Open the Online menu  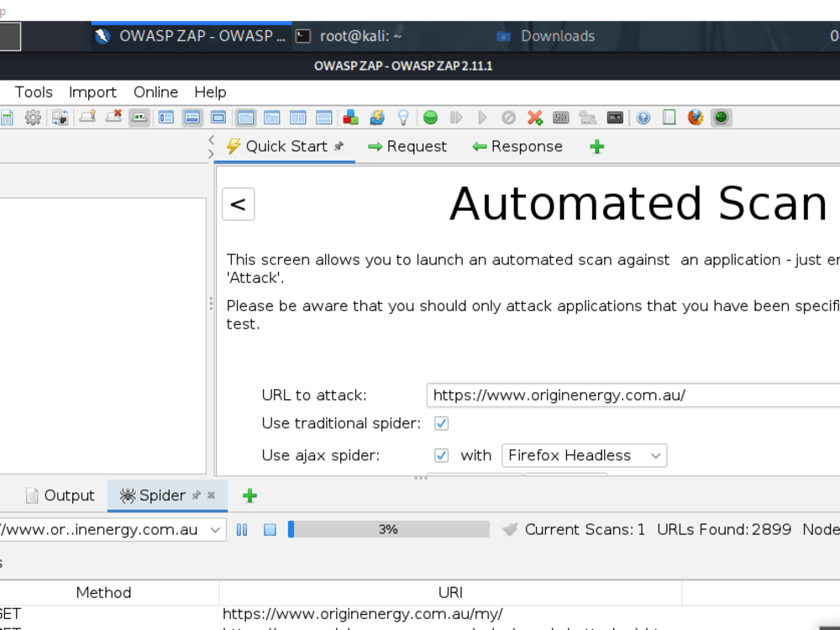point(155,92)
